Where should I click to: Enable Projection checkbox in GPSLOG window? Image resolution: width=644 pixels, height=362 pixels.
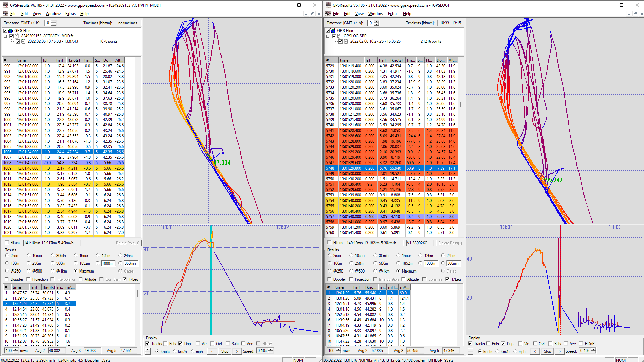[x=351, y=279]
